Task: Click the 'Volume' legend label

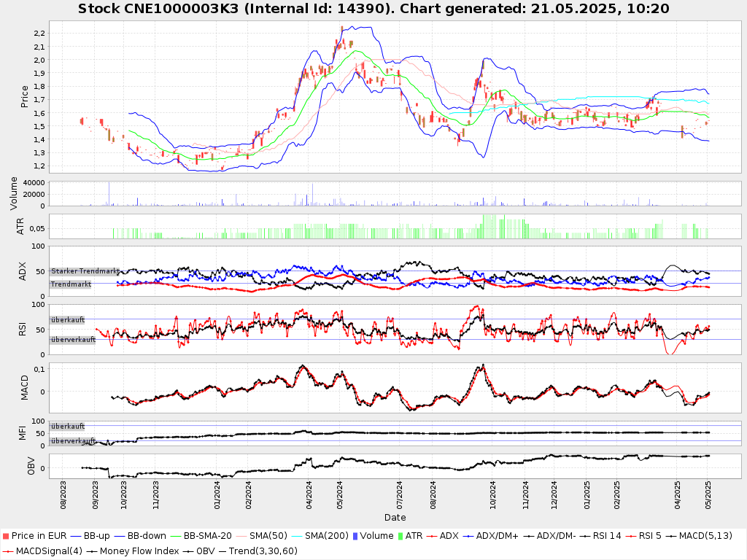Action: click(x=377, y=536)
